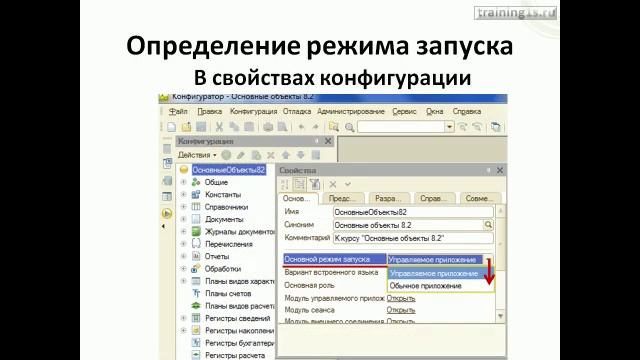Click the magnifier icon in Синоним field

pos(488,225)
